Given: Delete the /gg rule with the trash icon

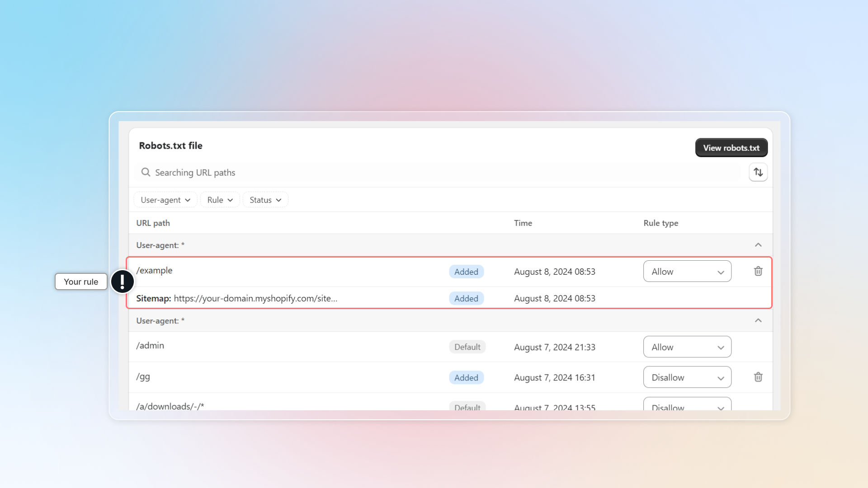Looking at the screenshot, I should [758, 377].
